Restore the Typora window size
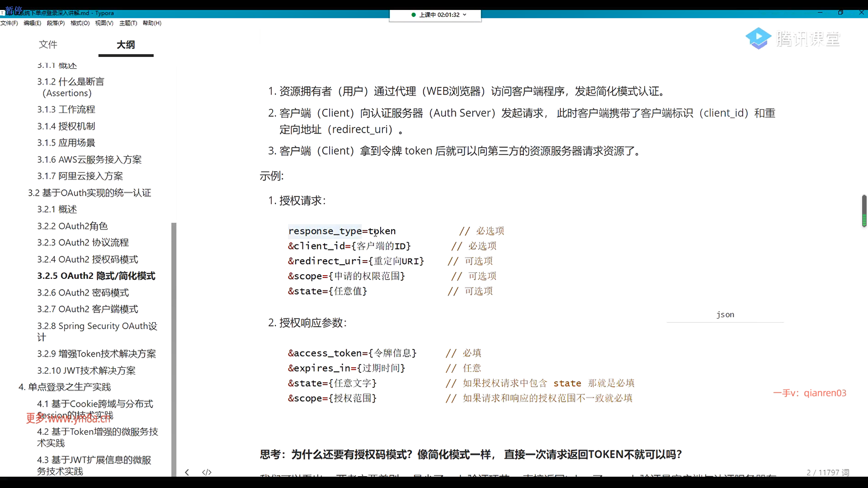 tap(840, 12)
